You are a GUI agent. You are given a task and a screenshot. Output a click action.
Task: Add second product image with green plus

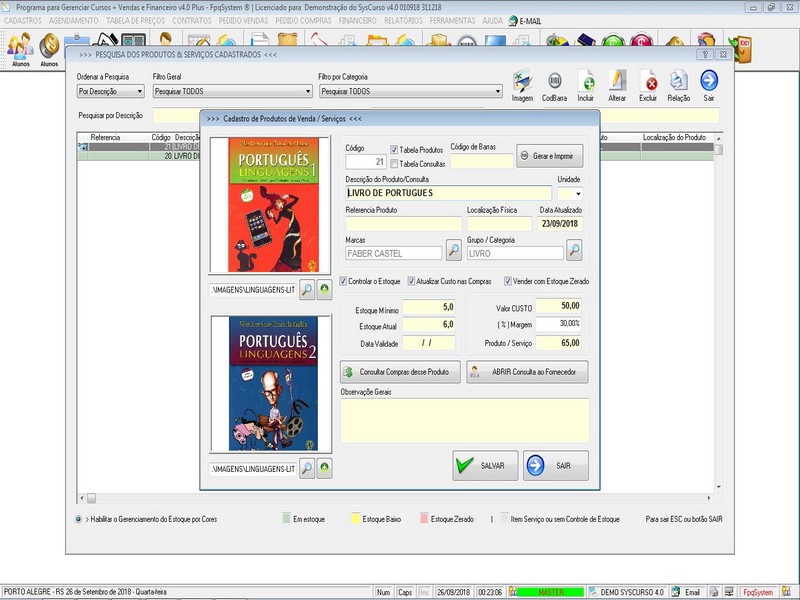324,468
